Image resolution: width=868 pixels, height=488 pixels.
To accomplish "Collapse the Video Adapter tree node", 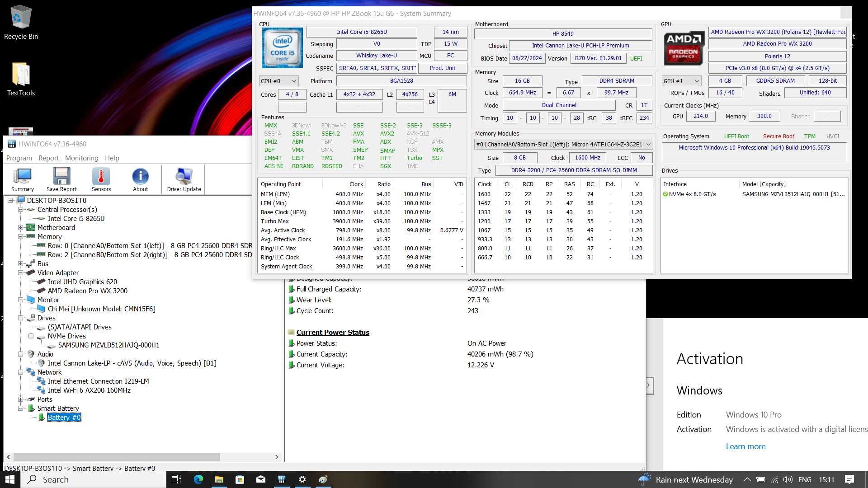I will pyautogui.click(x=20, y=272).
